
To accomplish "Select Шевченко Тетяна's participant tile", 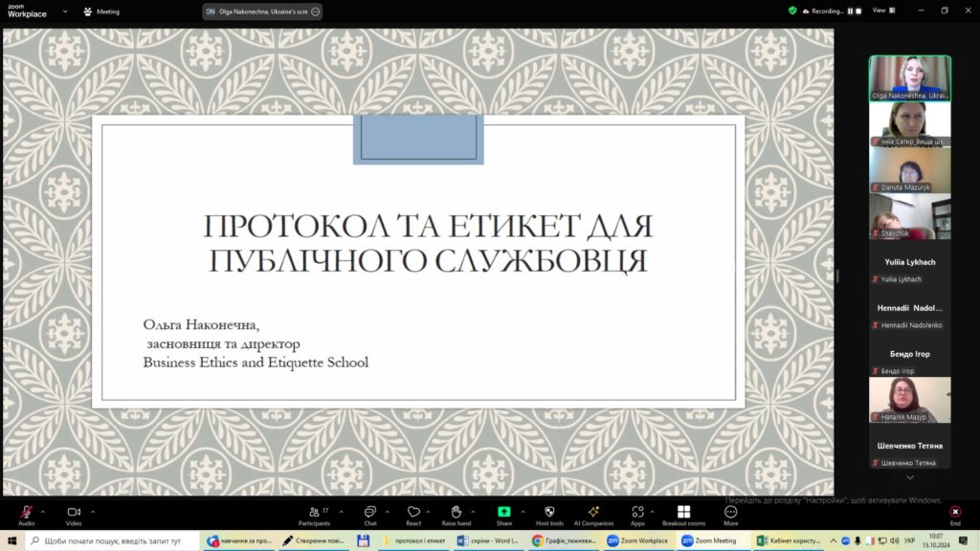I will click(910, 446).
